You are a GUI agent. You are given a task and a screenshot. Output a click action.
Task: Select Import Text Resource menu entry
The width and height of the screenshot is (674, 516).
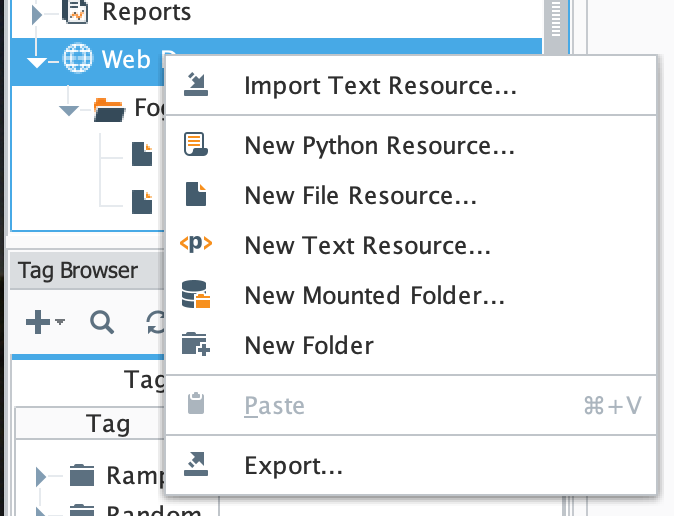380,86
